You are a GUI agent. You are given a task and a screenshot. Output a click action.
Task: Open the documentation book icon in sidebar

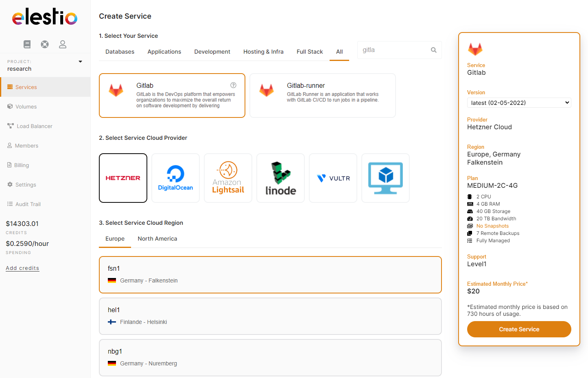point(27,44)
